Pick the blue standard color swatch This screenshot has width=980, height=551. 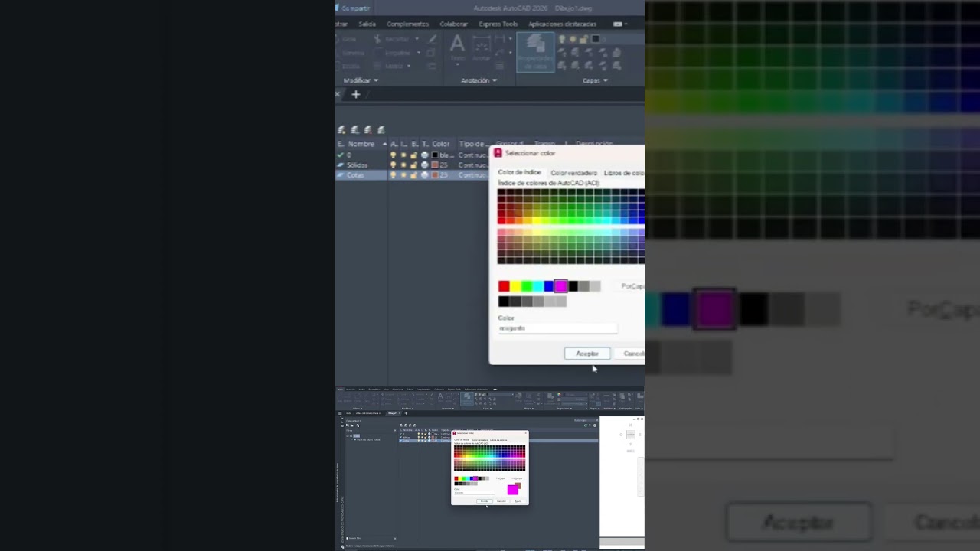coord(549,286)
